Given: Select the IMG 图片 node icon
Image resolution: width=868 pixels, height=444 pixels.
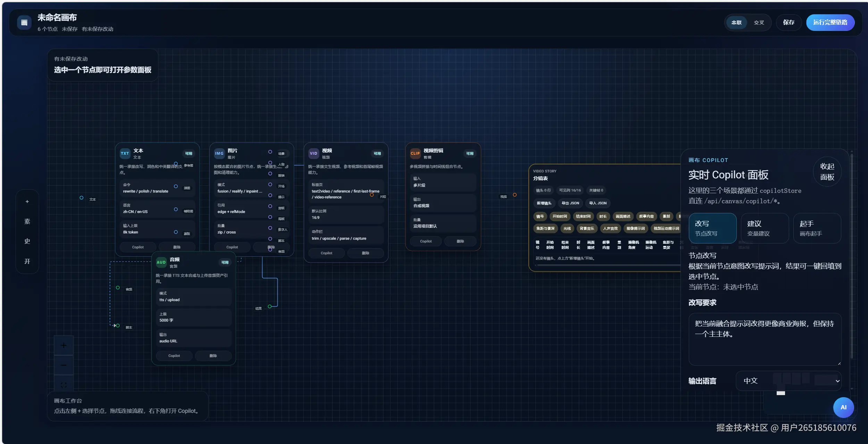Looking at the screenshot, I should click(219, 153).
